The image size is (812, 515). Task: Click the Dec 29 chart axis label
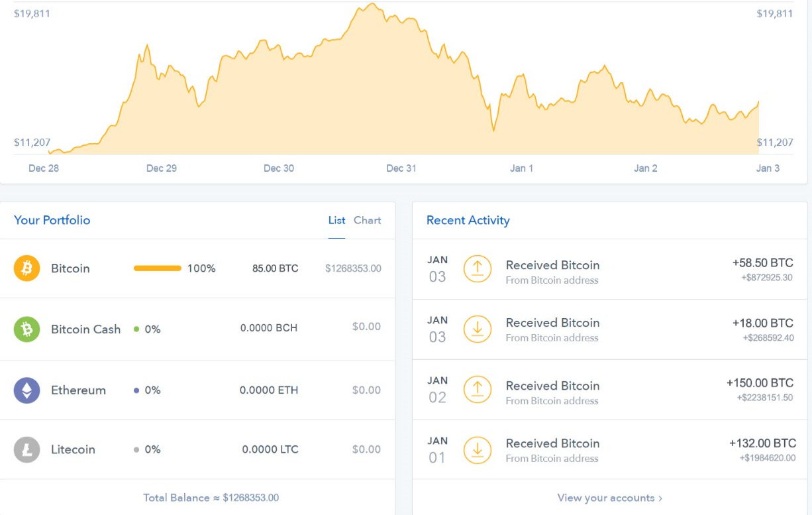(162, 168)
